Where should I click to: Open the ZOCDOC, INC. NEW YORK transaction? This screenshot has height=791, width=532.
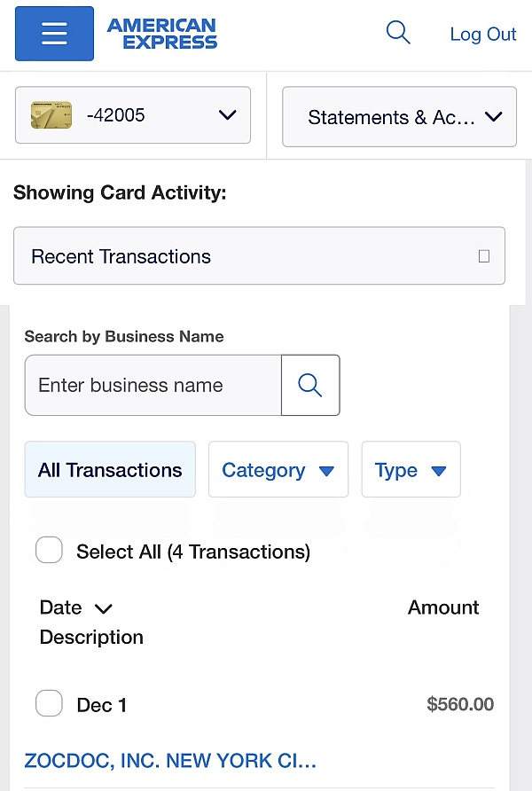click(x=170, y=760)
